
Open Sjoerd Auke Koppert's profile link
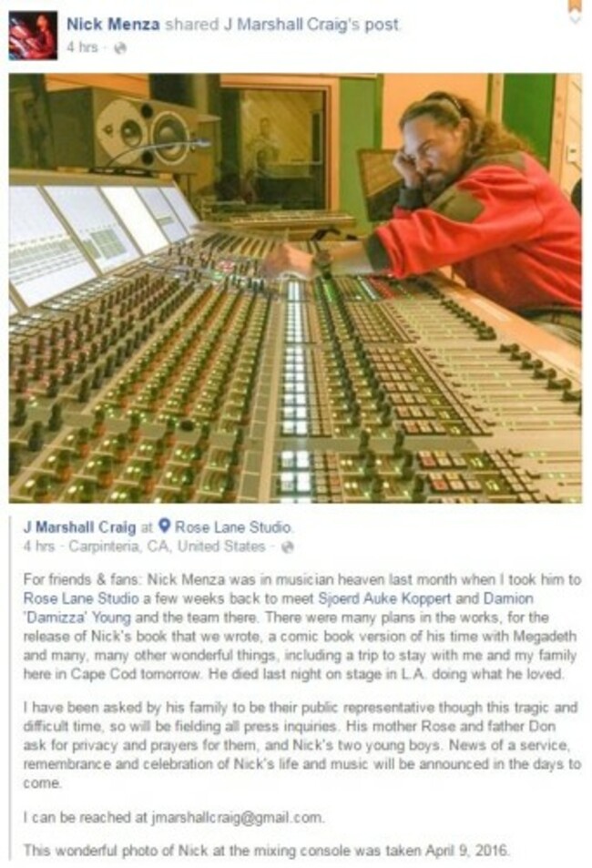click(x=385, y=598)
